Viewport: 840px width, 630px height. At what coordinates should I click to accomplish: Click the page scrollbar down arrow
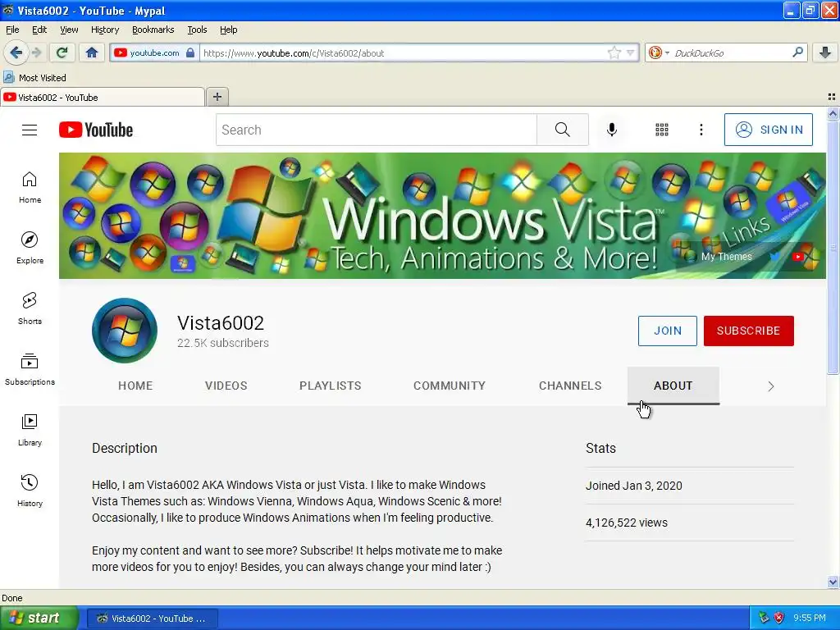(x=833, y=582)
